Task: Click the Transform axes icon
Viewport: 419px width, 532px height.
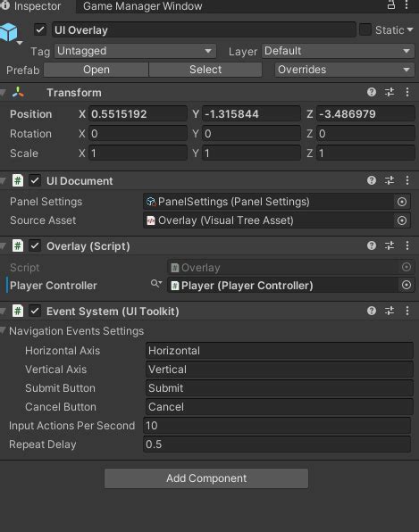Action: coord(18,92)
